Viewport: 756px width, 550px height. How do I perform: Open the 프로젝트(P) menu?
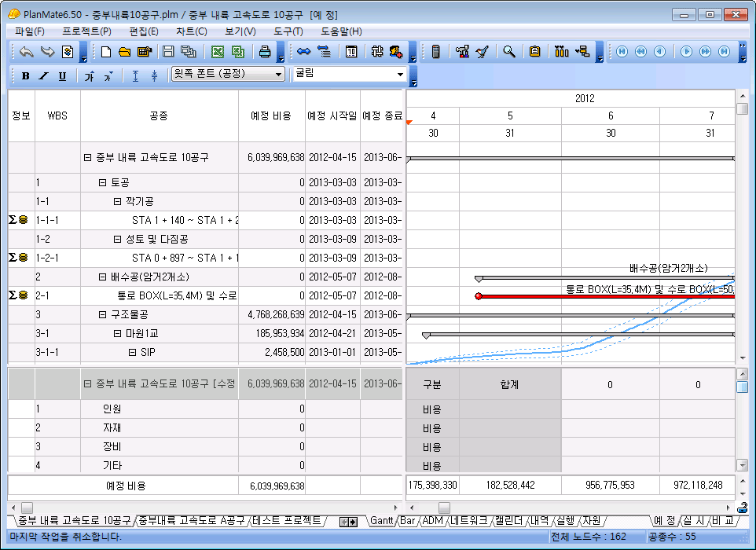pyautogui.click(x=86, y=31)
